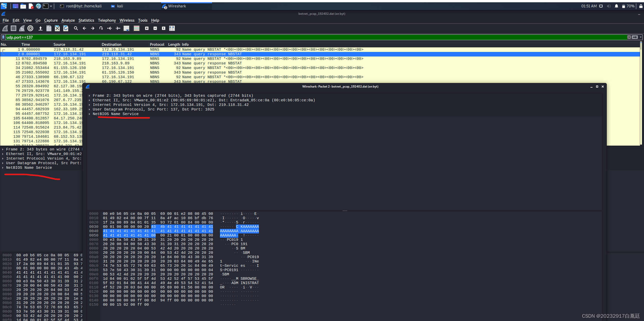
Task: Expand Ethernet II in Packet 2 window
Action: [89, 100]
